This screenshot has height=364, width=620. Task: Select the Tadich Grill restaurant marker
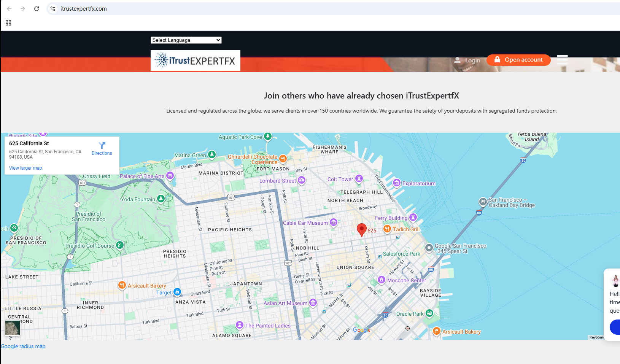pos(387,229)
